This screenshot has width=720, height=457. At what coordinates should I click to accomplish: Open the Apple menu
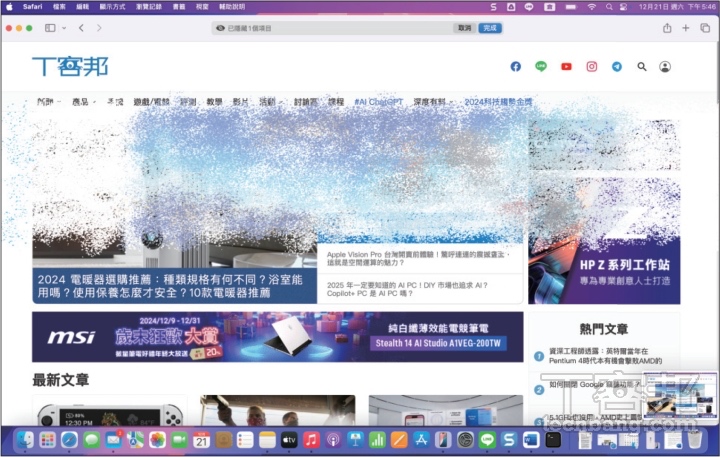pos(9,7)
